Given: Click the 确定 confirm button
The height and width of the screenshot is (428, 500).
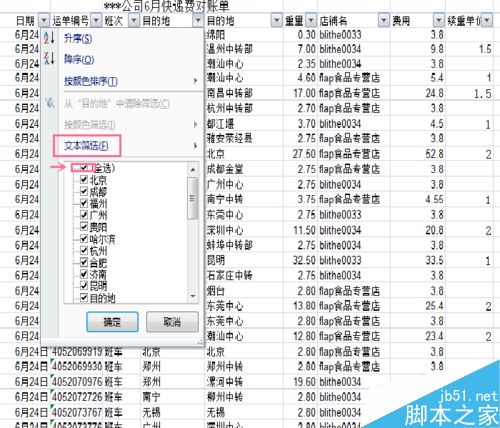Looking at the screenshot, I should point(112,322).
